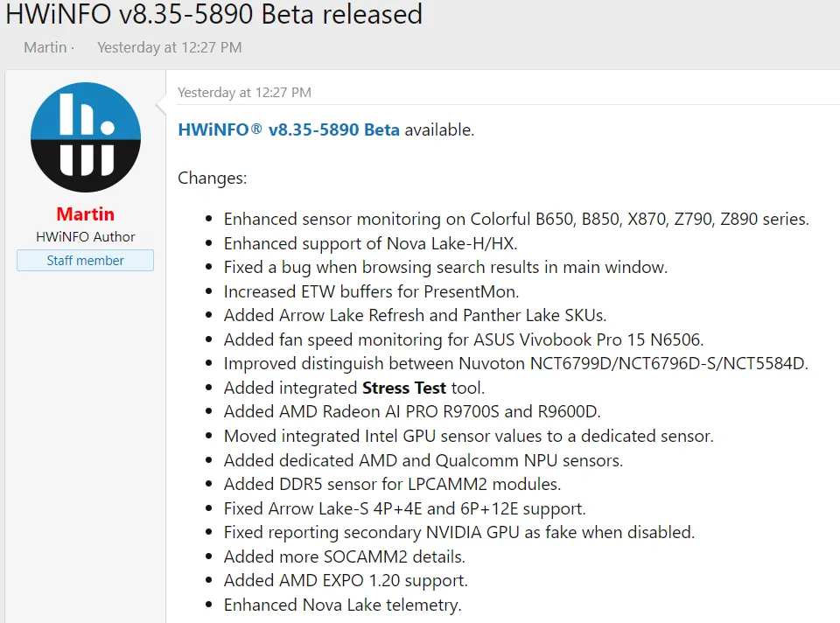Click the Staff member badge

coord(85,260)
